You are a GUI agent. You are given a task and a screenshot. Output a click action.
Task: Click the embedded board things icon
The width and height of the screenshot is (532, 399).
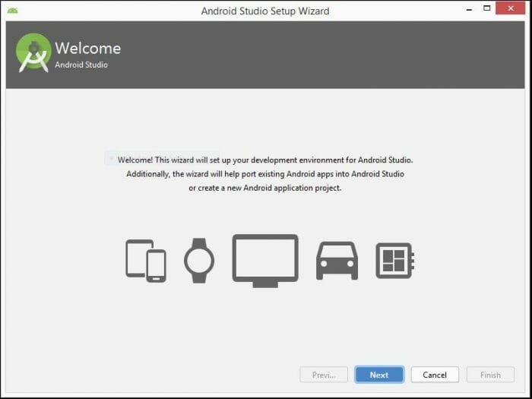(395, 261)
